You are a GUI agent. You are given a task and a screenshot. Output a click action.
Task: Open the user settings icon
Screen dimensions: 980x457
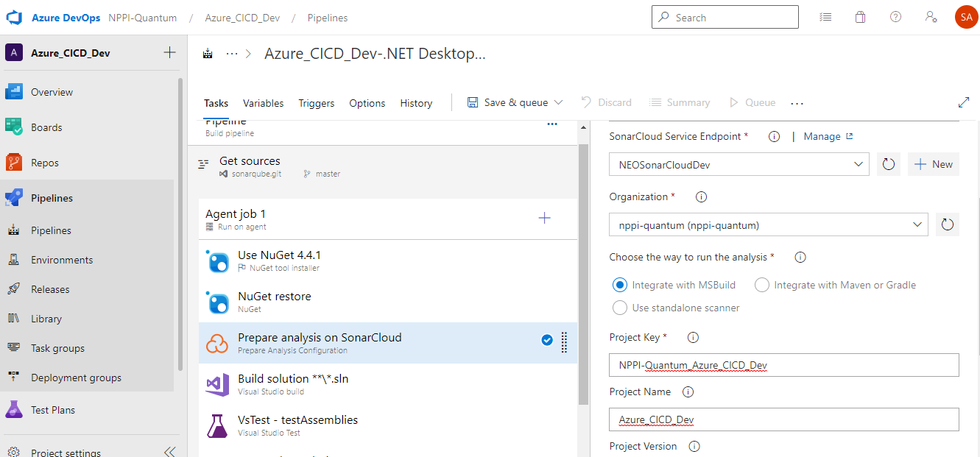[931, 17]
